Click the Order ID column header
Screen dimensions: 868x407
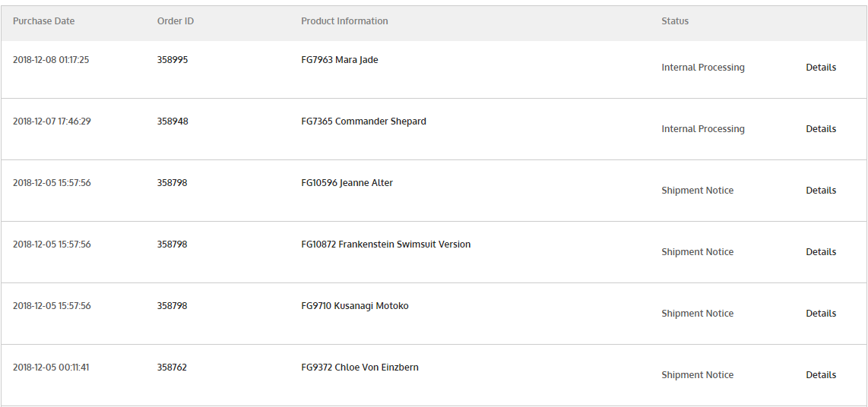click(x=176, y=21)
